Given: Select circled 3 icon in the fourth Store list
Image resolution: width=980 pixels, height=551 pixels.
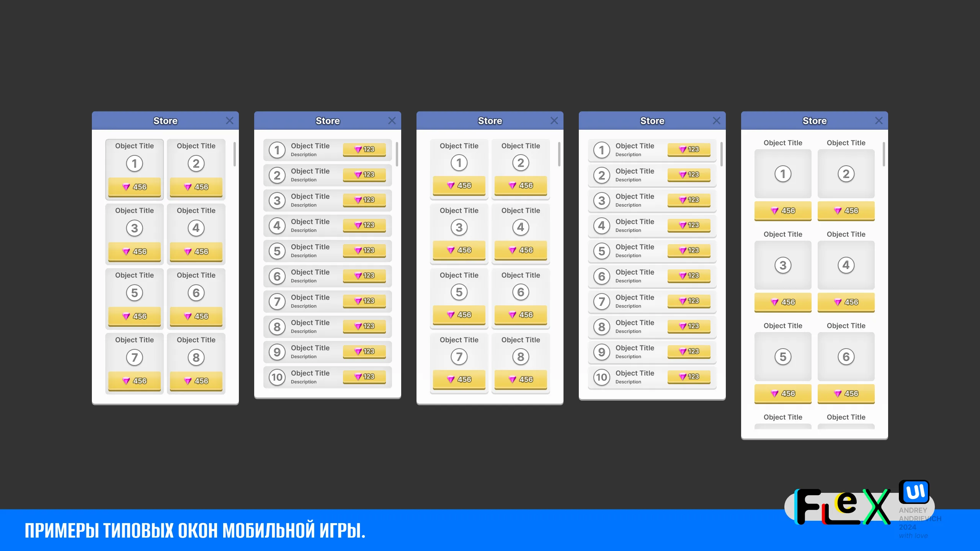Looking at the screenshot, I should (601, 201).
